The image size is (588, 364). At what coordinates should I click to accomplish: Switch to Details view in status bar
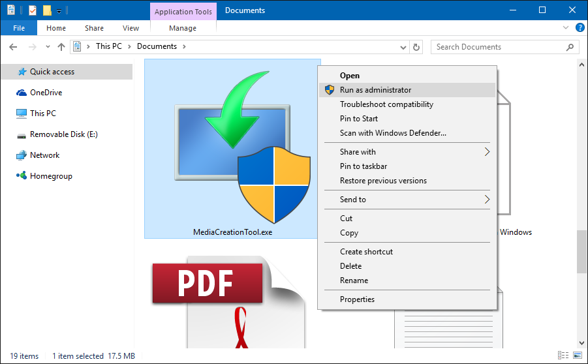[x=563, y=356]
